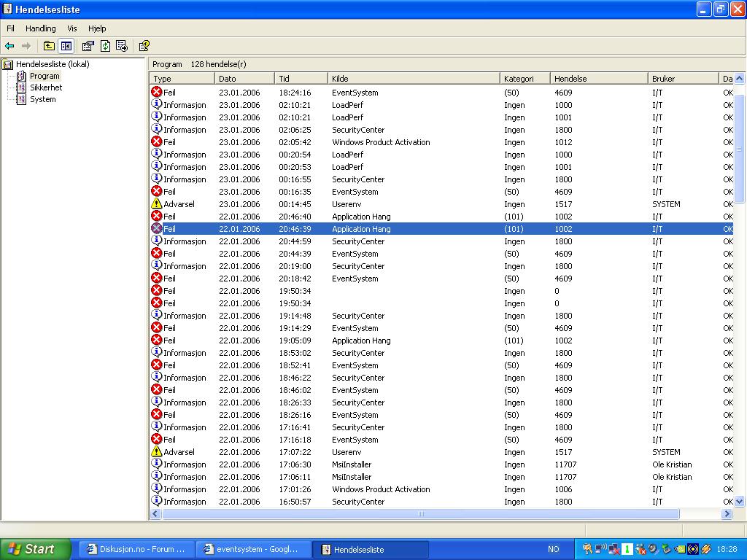Select the Program log in tree
Image resolution: width=747 pixels, height=560 pixels.
coord(44,76)
